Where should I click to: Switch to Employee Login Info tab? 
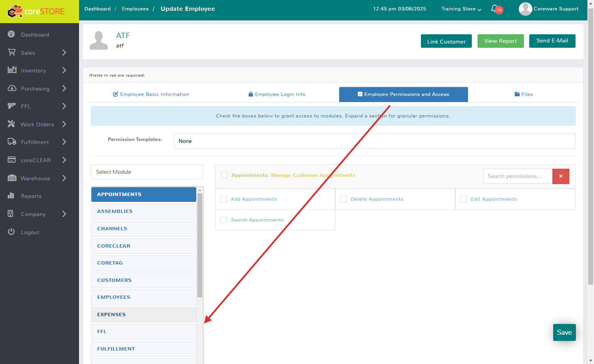click(277, 94)
